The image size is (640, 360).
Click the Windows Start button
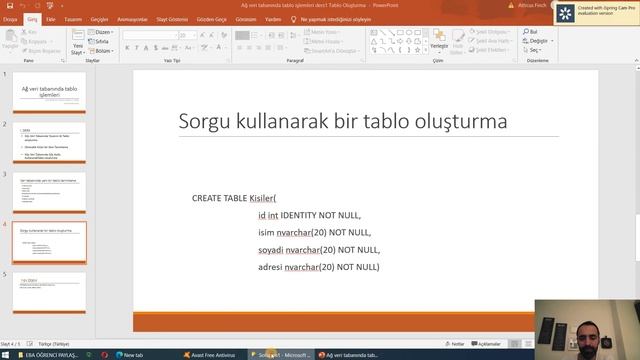(5, 355)
